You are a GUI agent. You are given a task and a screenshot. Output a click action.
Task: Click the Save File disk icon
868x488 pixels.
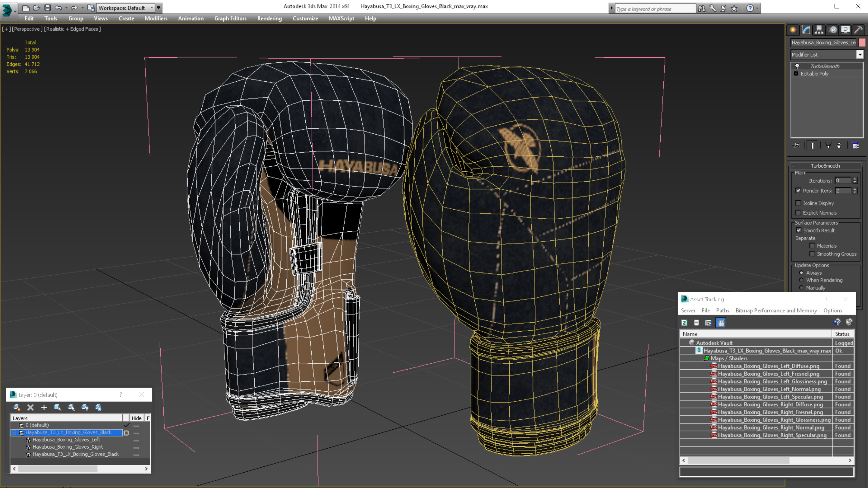48,8
